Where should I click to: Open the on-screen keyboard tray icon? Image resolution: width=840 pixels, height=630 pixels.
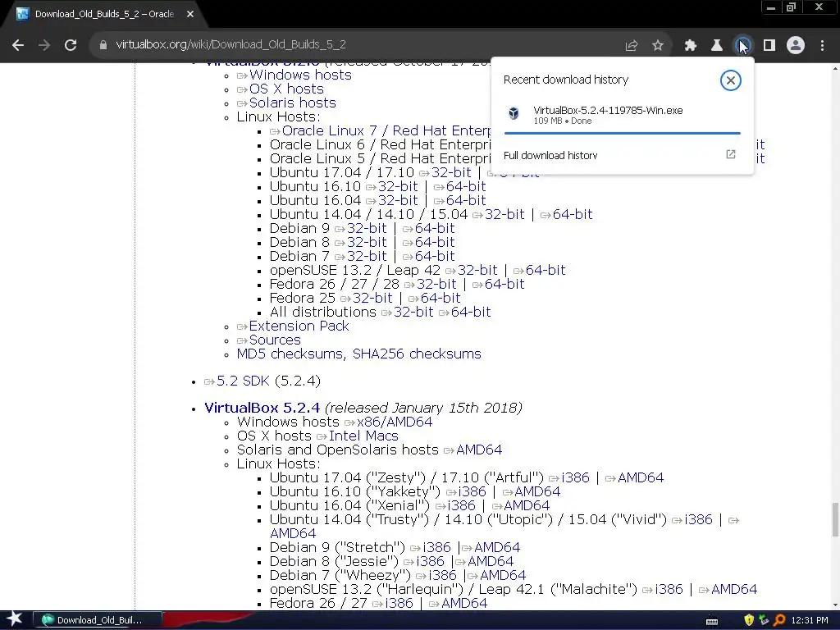pos(712,622)
